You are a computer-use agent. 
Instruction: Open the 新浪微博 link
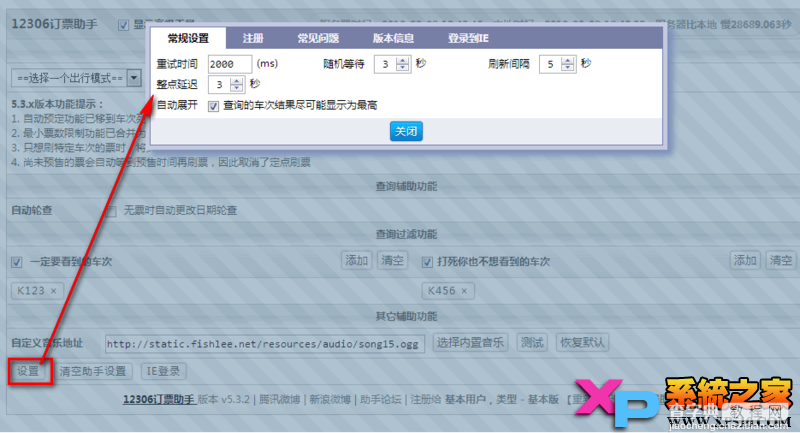pyautogui.click(x=330, y=399)
